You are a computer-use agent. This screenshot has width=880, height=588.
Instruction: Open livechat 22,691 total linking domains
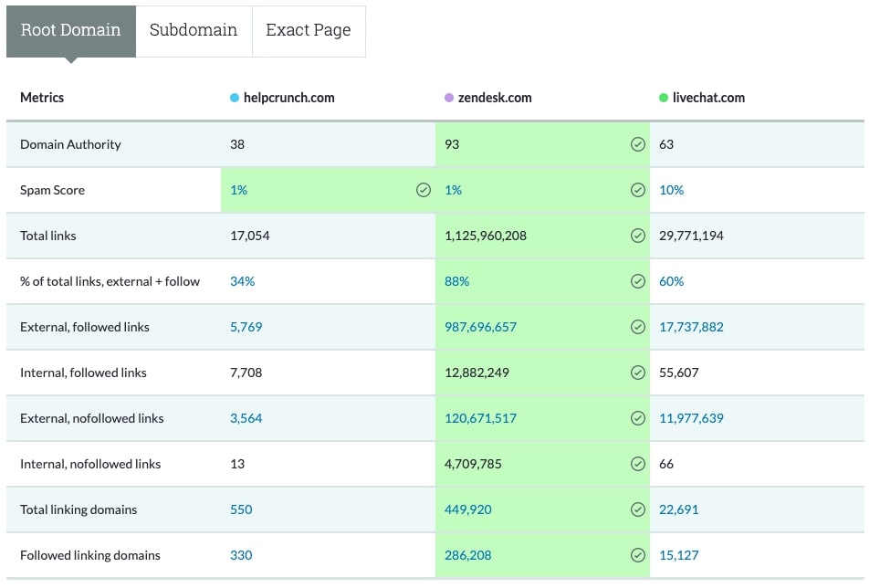pyautogui.click(x=679, y=509)
